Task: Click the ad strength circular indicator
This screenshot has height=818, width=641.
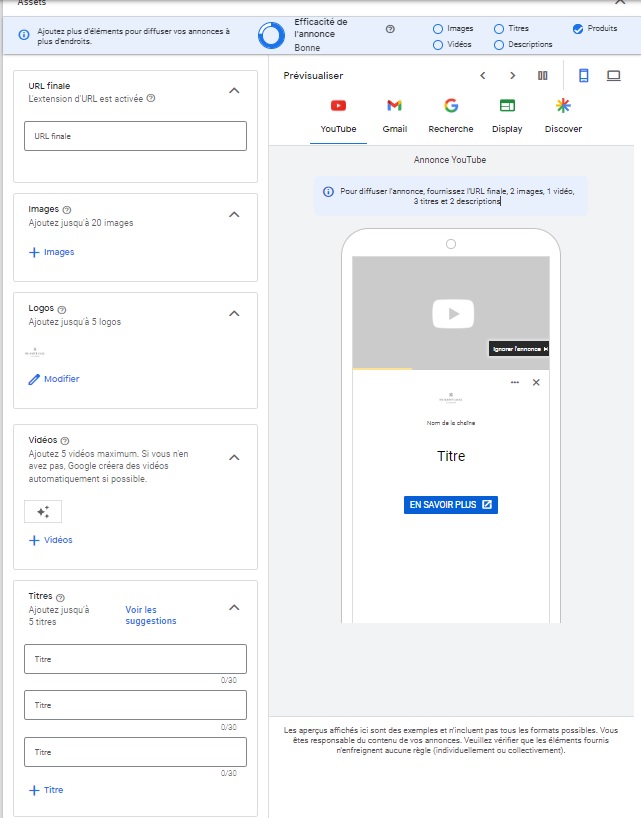Action: pos(272,35)
